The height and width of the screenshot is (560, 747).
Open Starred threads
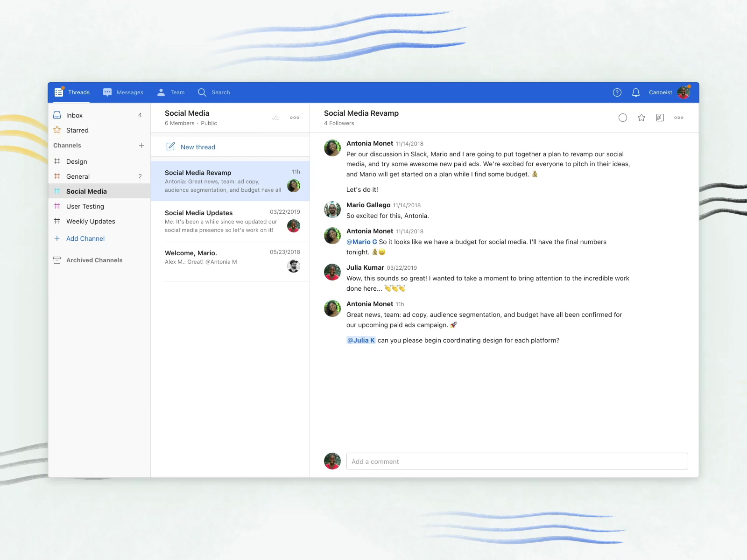pos(77,130)
